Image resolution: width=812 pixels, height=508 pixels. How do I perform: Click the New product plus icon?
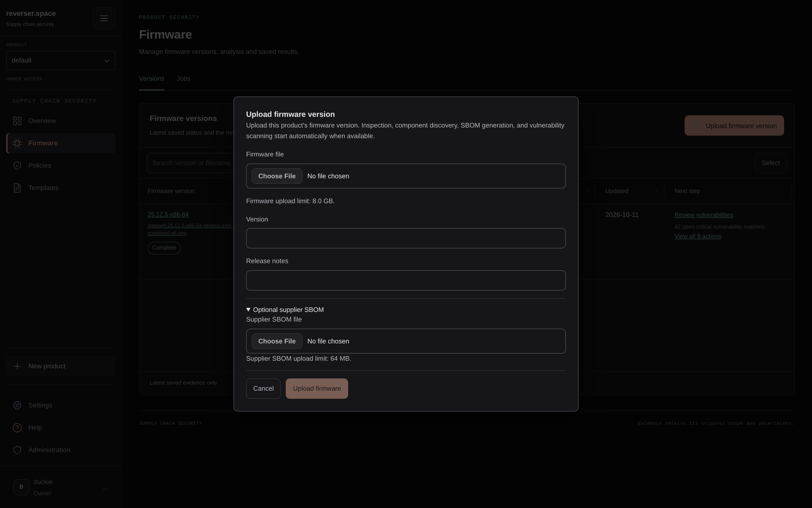tap(17, 366)
